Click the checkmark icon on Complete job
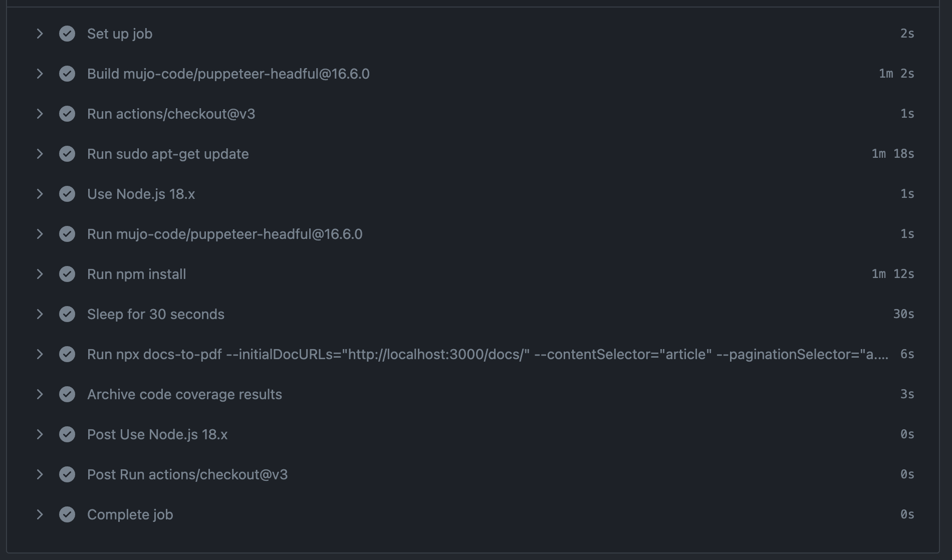 click(68, 514)
